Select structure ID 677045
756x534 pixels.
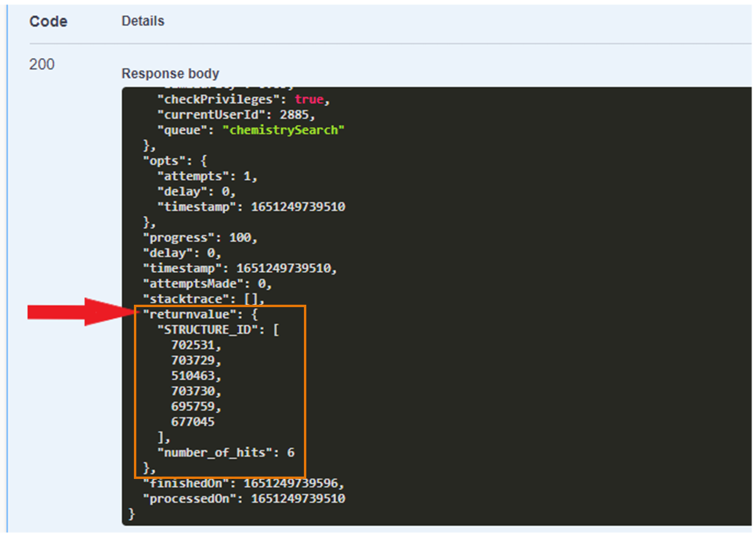193,422
